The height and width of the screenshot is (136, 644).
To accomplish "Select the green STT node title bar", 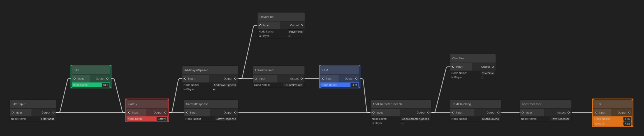I will (x=91, y=70).
